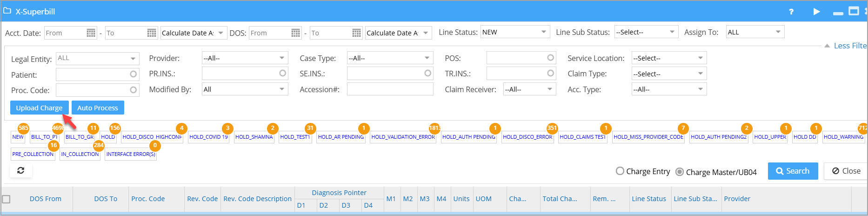Viewport: 868px width, 216px height.
Task: Select the Charge Master/UB04 radio button
Action: coord(680,172)
